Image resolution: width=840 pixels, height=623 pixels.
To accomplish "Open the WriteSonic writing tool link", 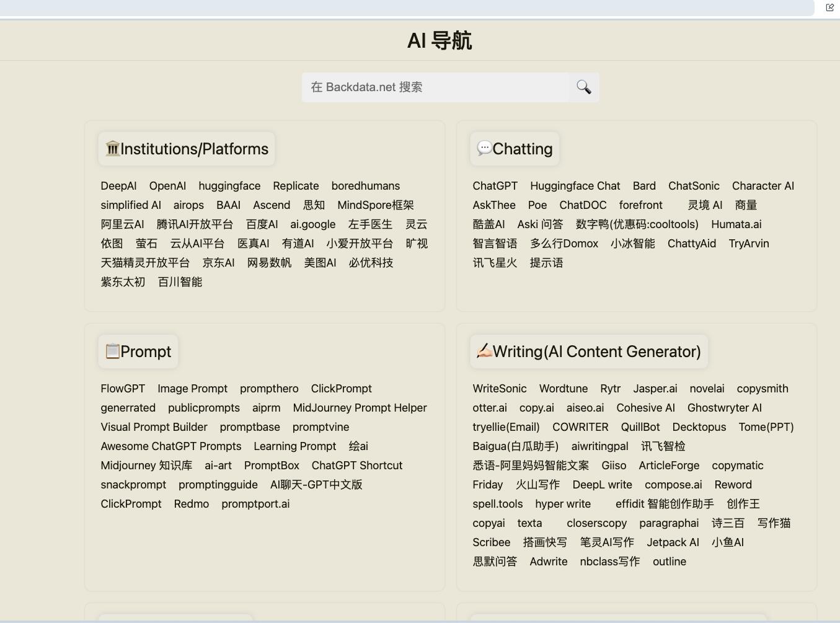I will click(499, 389).
